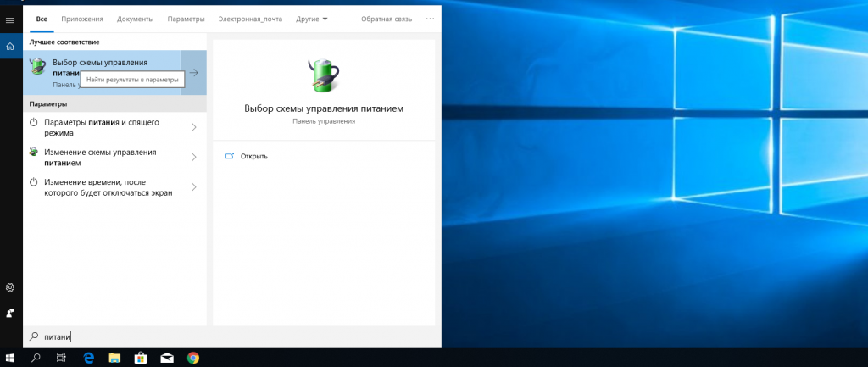Click the Обратная связь link

click(x=387, y=19)
